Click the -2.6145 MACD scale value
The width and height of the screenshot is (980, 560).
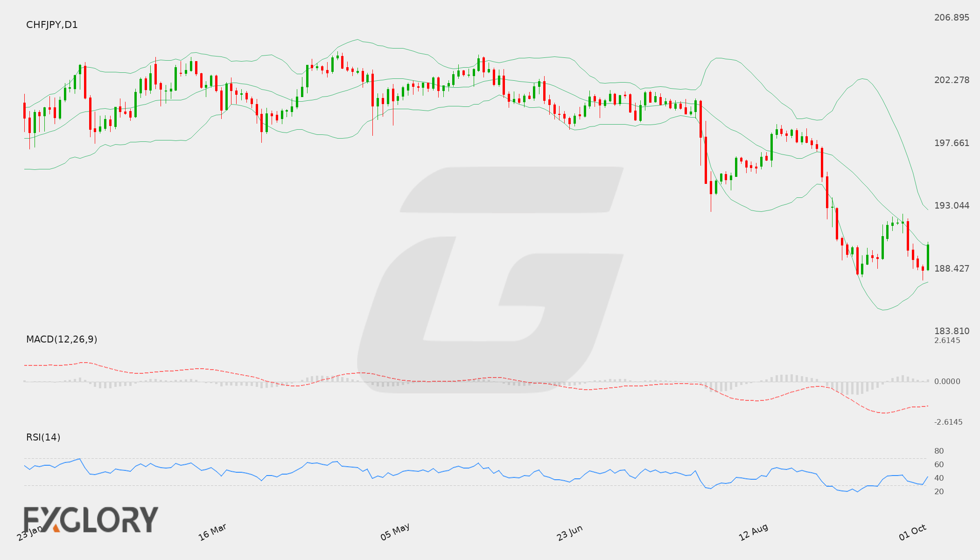(948, 422)
